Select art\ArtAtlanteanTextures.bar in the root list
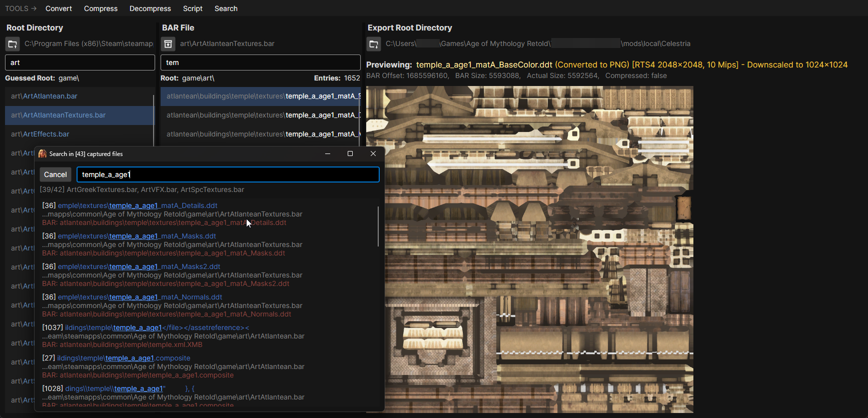This screenshot has height=418, width=868. 80,115
